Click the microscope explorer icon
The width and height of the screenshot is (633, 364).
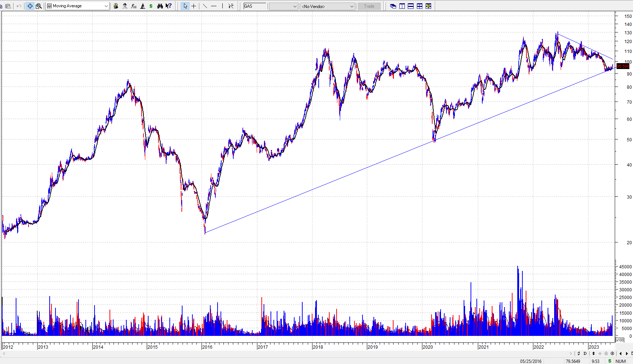(x=143, y=6)
